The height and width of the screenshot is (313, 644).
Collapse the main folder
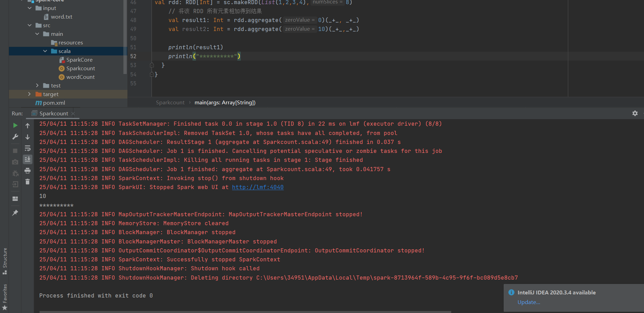tap(37, 34)
